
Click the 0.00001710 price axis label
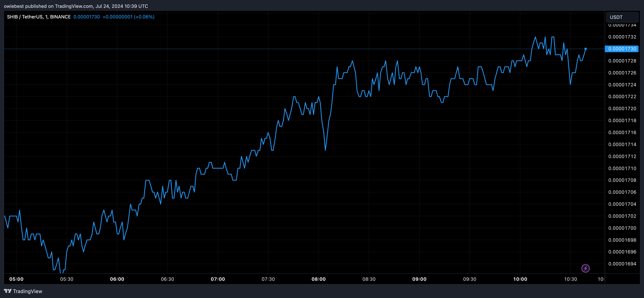point(622,168)
